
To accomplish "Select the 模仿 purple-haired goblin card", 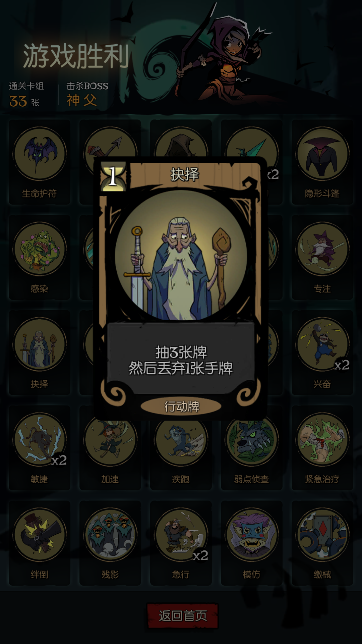I will tap(252, 543).
